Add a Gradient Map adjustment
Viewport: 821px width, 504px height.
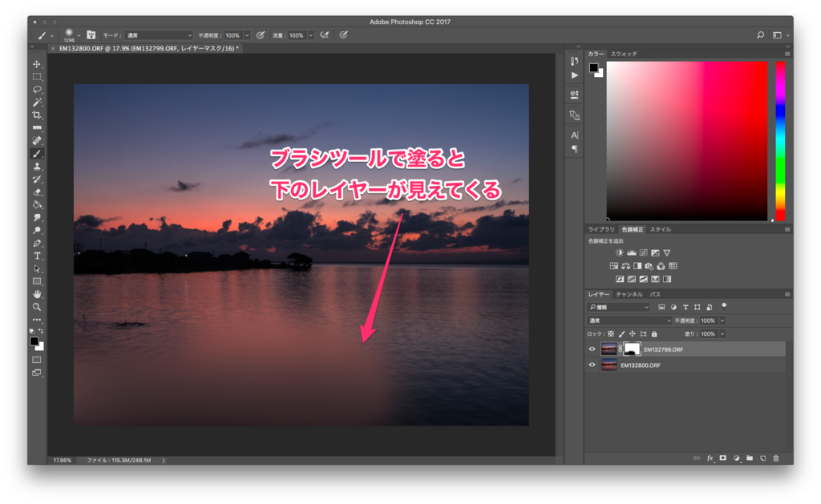coord(667,279)
